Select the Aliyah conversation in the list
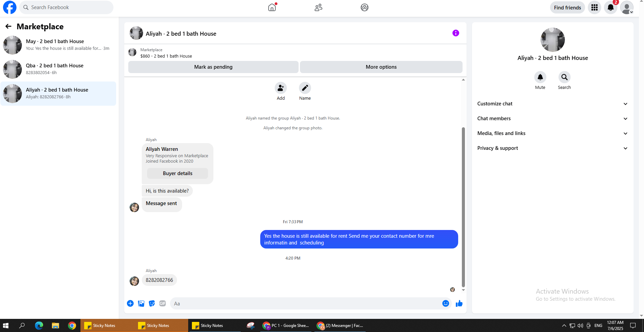 (x=58, y=94)
